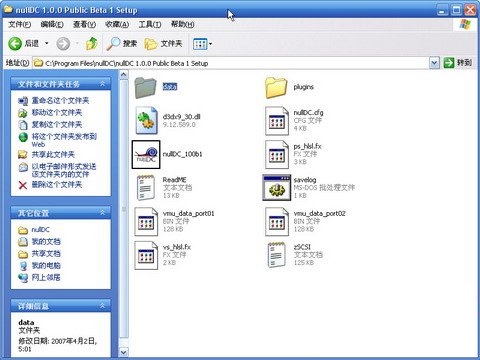Open the Search magnifier toolbar button

(x=122, y=44)
